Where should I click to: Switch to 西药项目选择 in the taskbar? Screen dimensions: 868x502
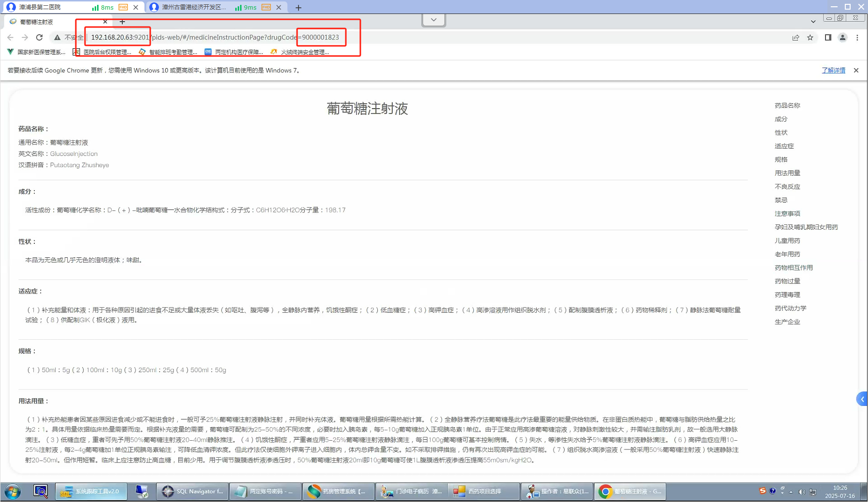(x=484, y=491)
